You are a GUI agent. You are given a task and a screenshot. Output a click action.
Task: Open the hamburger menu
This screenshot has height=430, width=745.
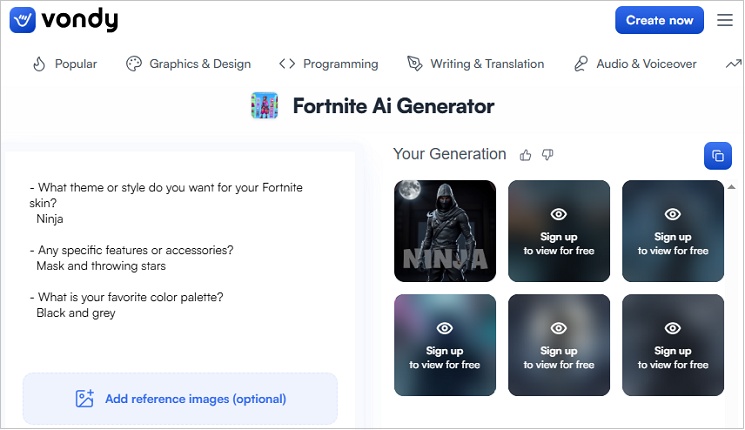pyautogui.click(x=725, y=20)
